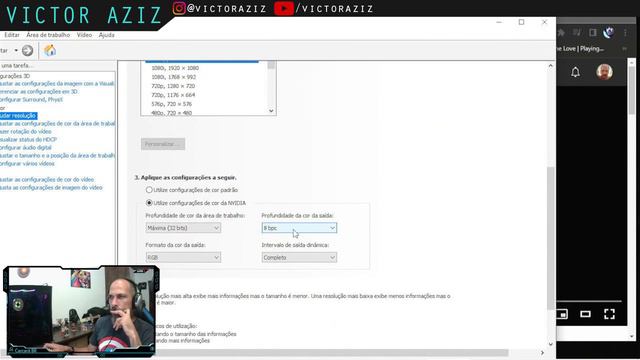Click main panel vertical scrollbar thumb
Screen dimensions: 640x360
[551, 238]
